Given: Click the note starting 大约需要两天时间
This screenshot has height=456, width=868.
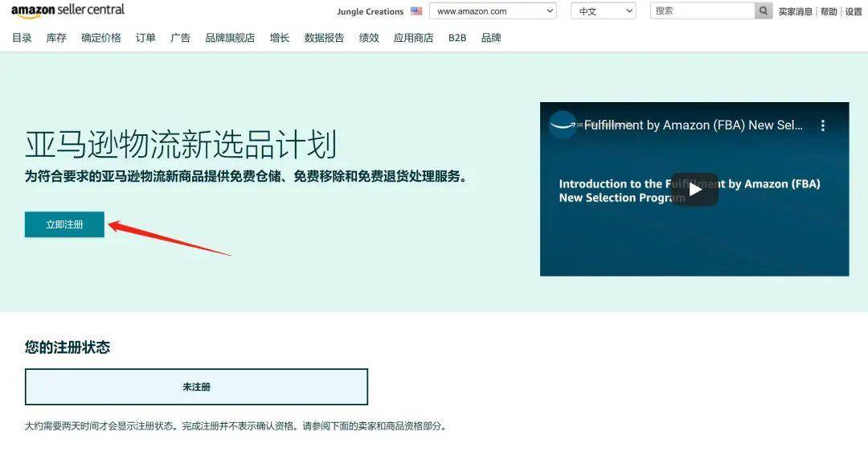Looking at the screenshot, I should 235,426.
